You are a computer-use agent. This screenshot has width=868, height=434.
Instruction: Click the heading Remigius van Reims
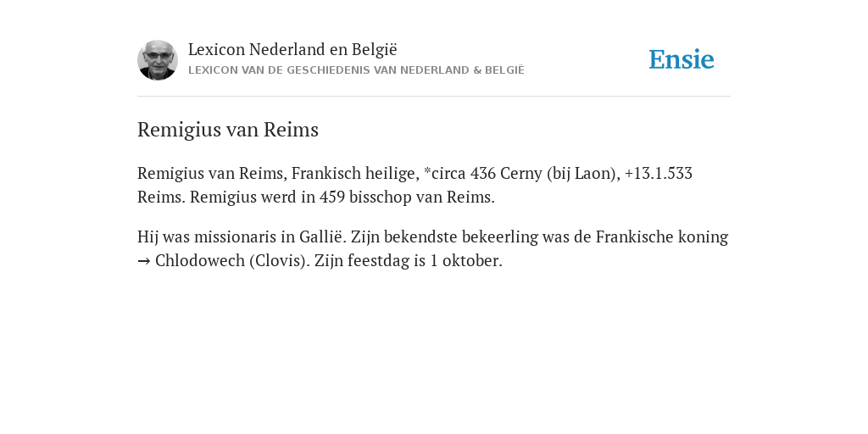click(x=227, y=130)
